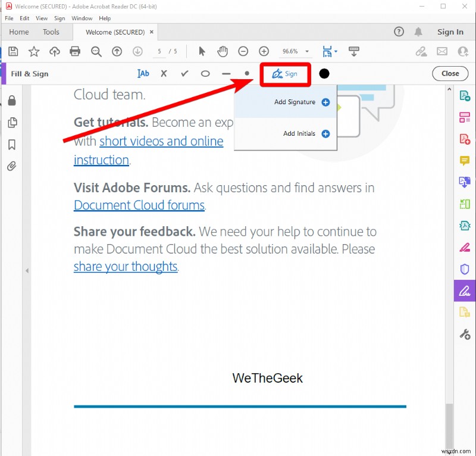Follow the share your thoughts link
Screen dimensions: 476x456
tap(126, 267)
